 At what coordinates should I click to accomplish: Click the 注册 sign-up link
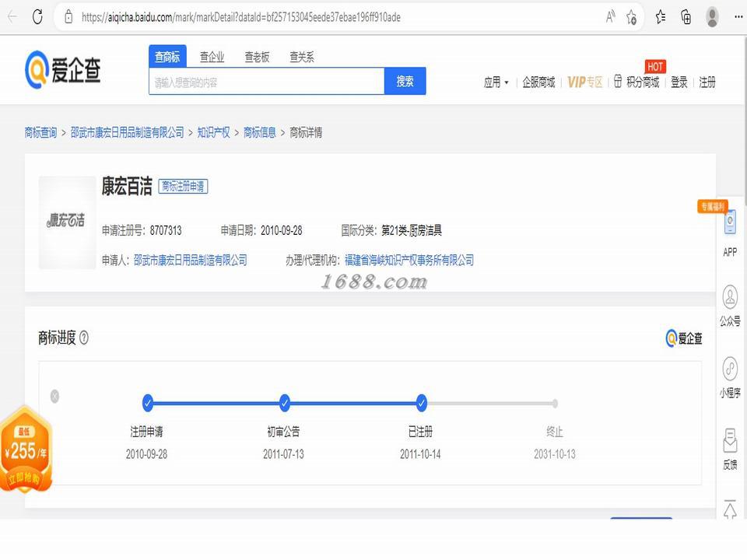click(x=707, y=82)
